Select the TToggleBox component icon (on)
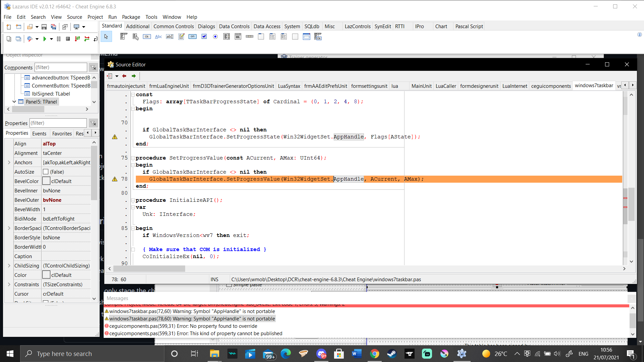 coord(193,37)
